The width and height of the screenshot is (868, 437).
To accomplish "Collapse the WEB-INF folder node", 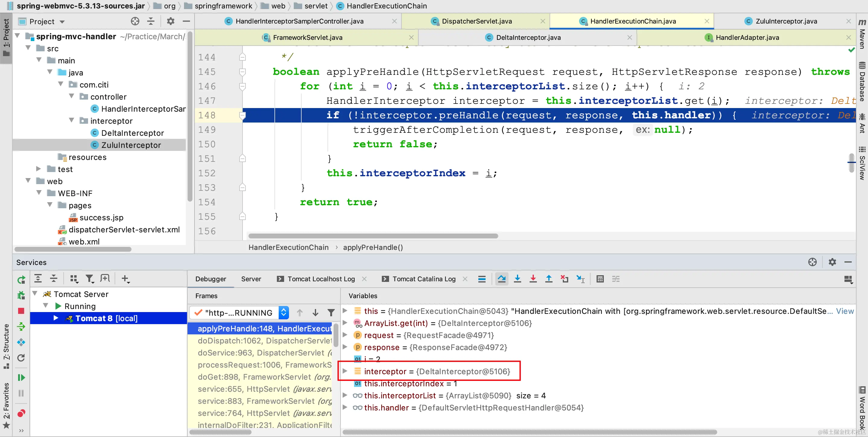I will [39, 193].
